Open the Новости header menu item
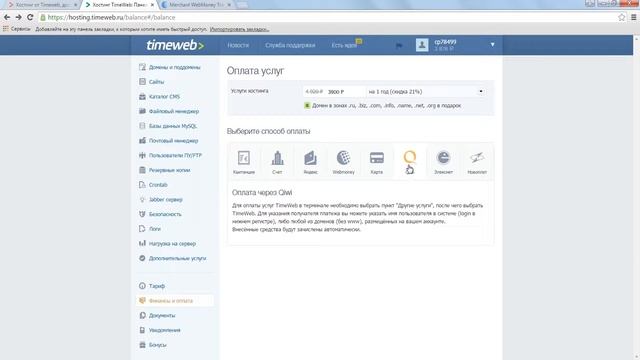Viewport: 640px width, 360px height. [x=238, y=45]
